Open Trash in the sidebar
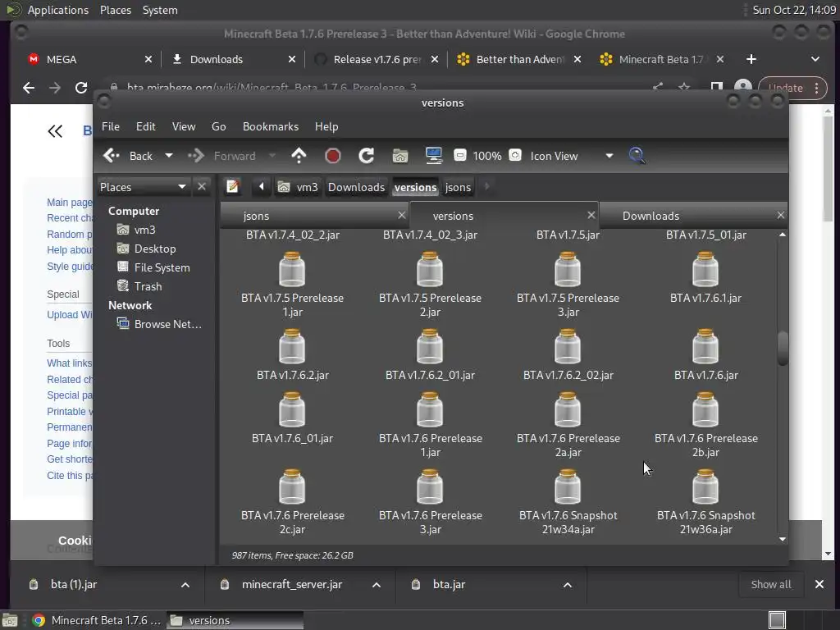This screenshot has width=840, height=630. (x=148, y=286)
